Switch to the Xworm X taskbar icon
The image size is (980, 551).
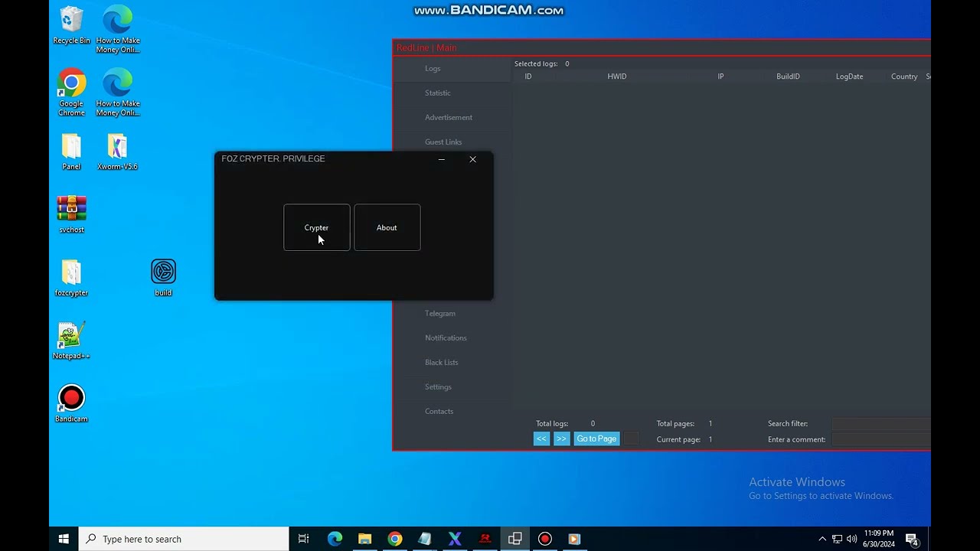pos(455,539)
